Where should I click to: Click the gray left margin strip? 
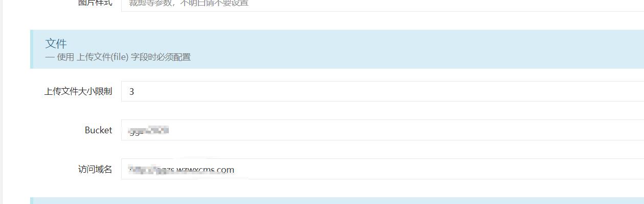[2, 102]
